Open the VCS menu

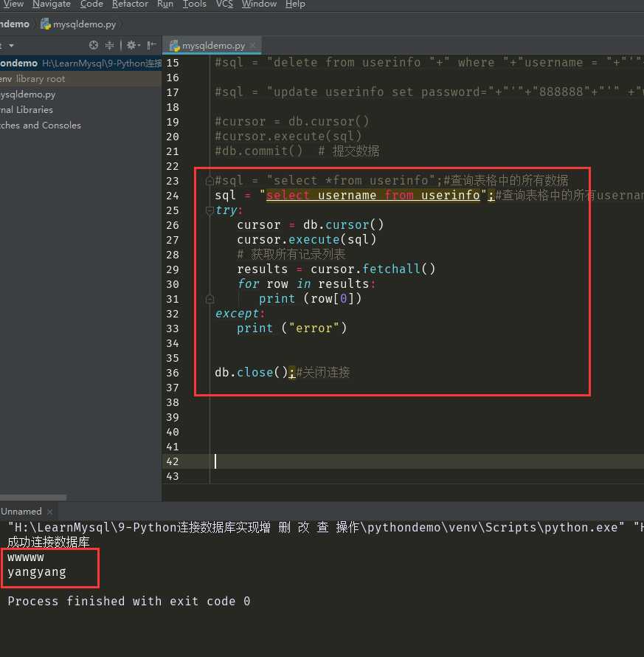[224, 4]
